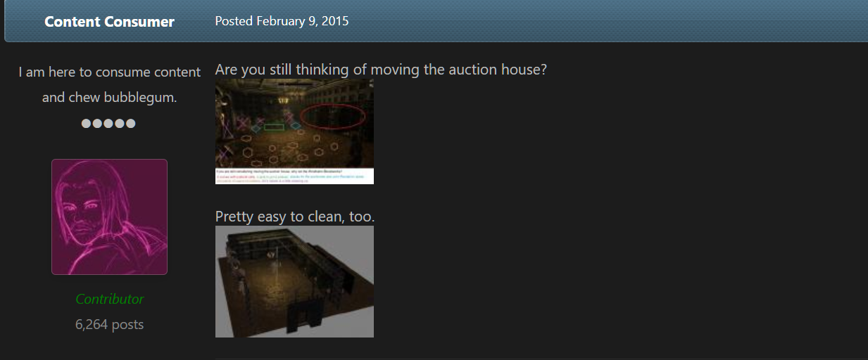Click the first reputation dot under the user title
Viewport: 868px width, 360px height.
(86, 124)
